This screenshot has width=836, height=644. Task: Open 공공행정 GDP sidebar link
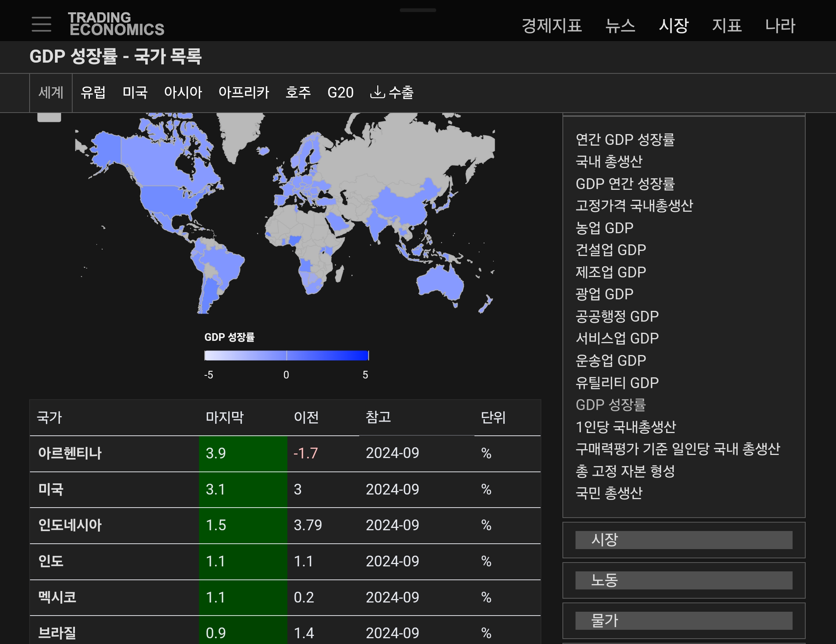[x=617, y=317]
